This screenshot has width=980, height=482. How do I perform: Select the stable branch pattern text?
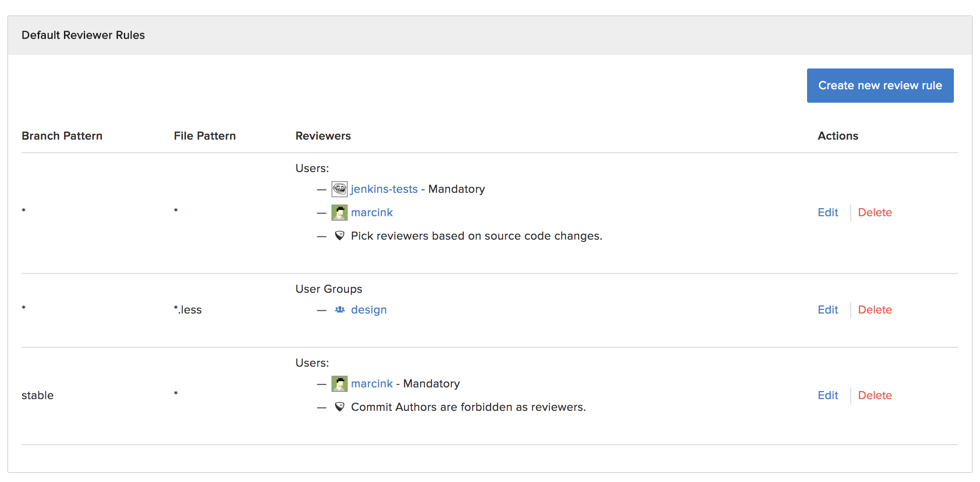point(37,396)
